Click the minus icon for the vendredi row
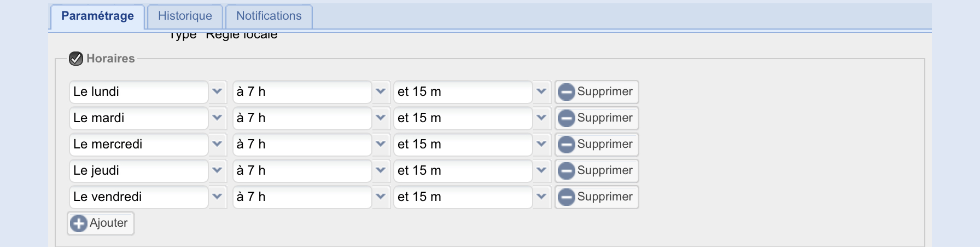The image size is (980, 247). point(567,197)
